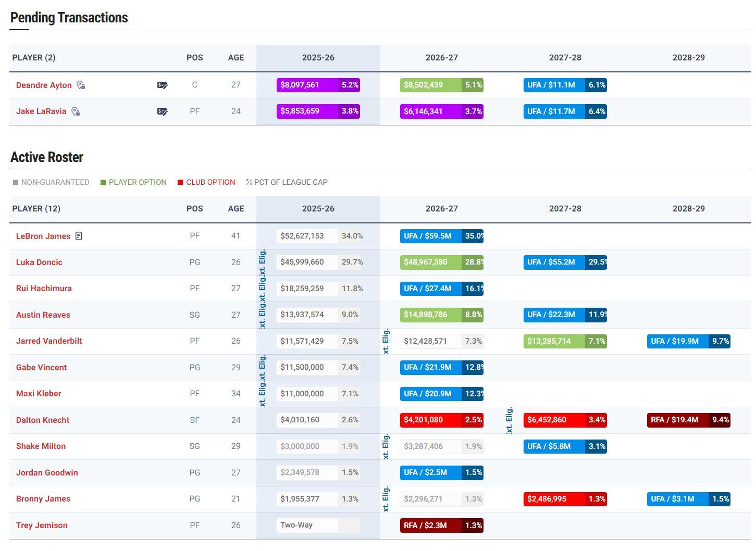This screenshot has width=756, height=551.
Task: Click the notes document icon next to LeBron James
Action: point(79,236)
